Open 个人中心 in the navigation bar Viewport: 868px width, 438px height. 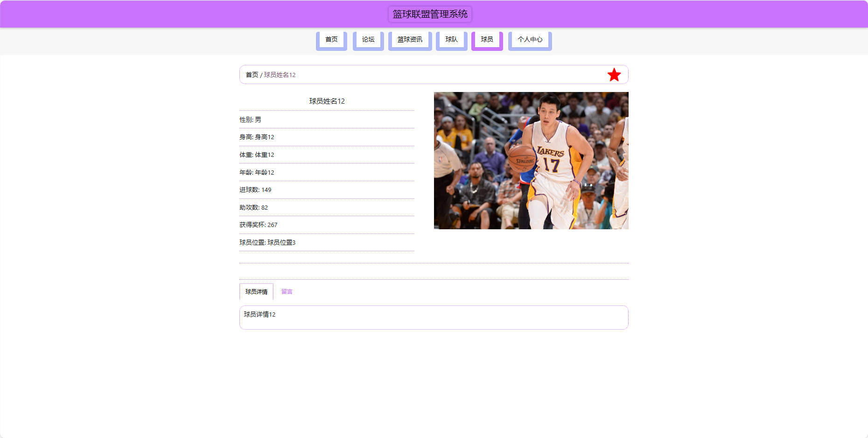click(x=530, y=40)
